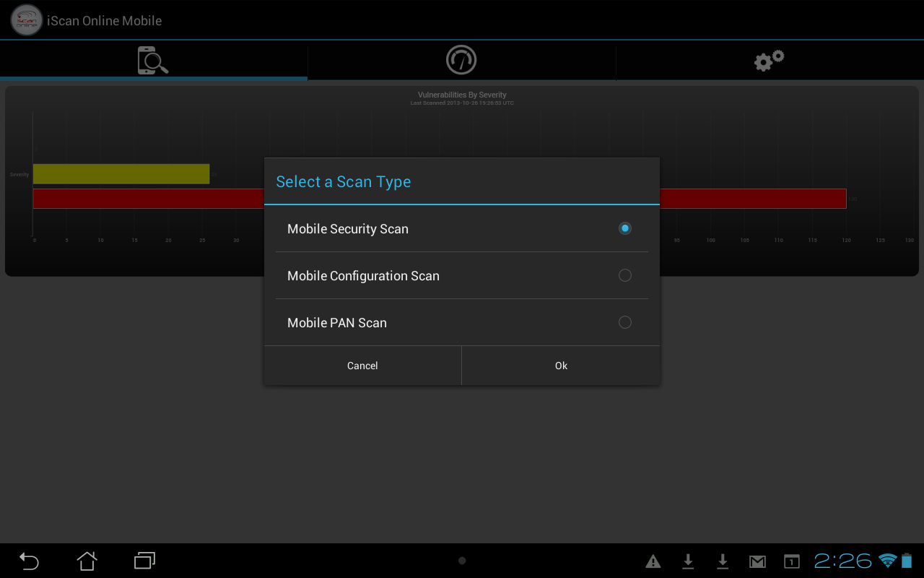Click the iScan Online Mobile title text
The width and height of the screenshot is (924, 578).
(x=105, y=21)
